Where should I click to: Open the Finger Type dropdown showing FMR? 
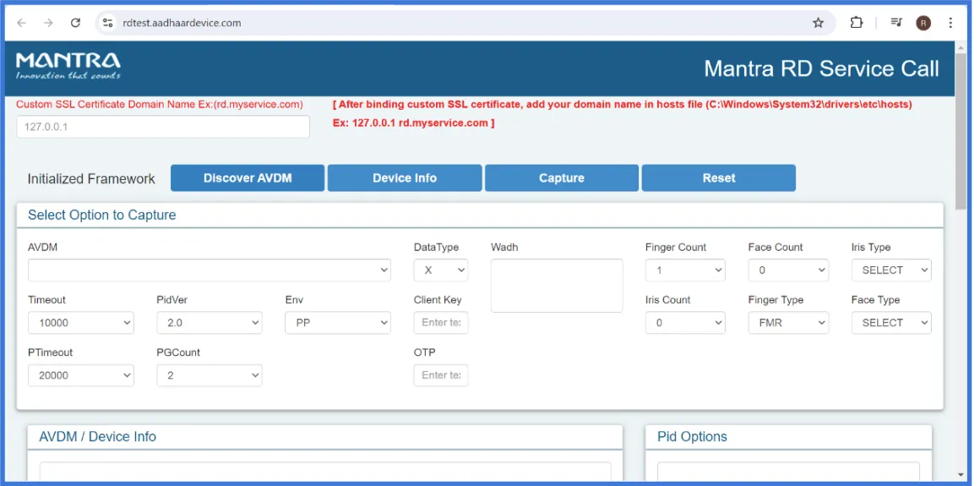click(x=788, y=323)
